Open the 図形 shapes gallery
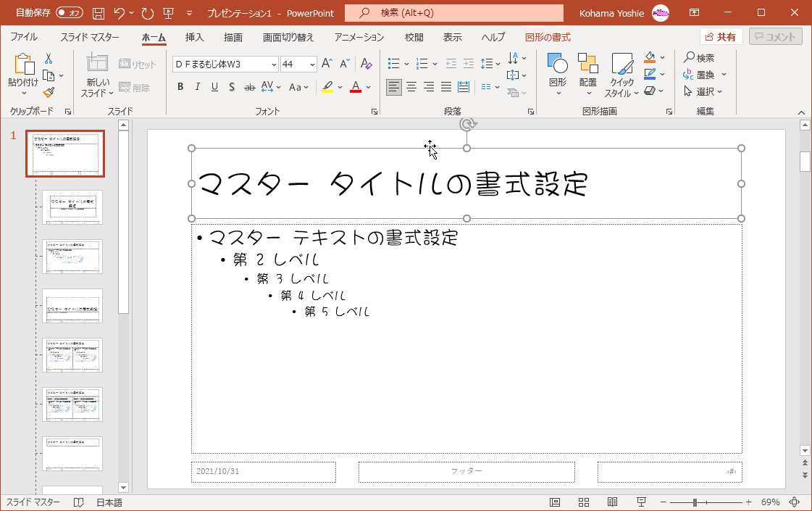The height and width of the screenshot is (511, 812). (x=557, y=73)
